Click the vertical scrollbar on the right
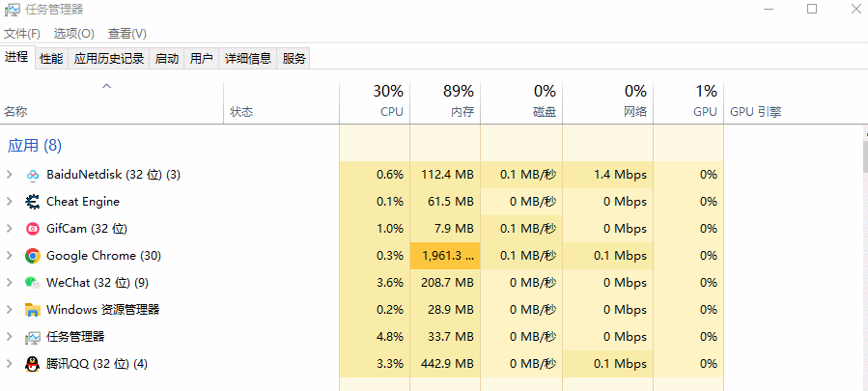This screenshot has height=391, width=868. click(x=863, y=154)
